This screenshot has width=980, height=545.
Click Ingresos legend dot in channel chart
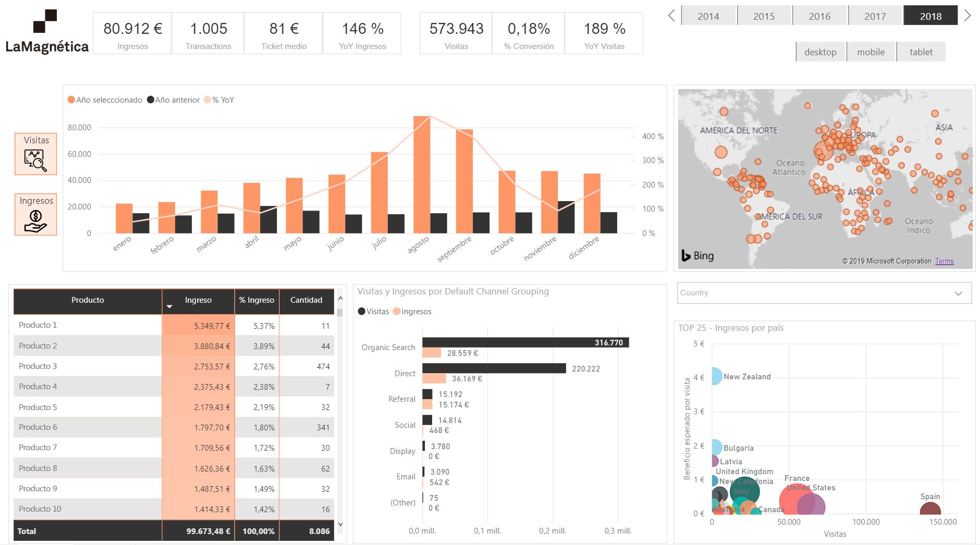tap(397, 312)
